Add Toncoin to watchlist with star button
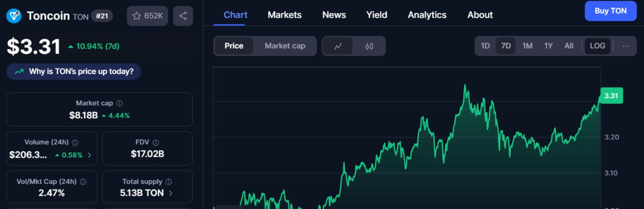The width and height of the screenshot is (644, 209). pyautogui.click(x=147, y=16)
